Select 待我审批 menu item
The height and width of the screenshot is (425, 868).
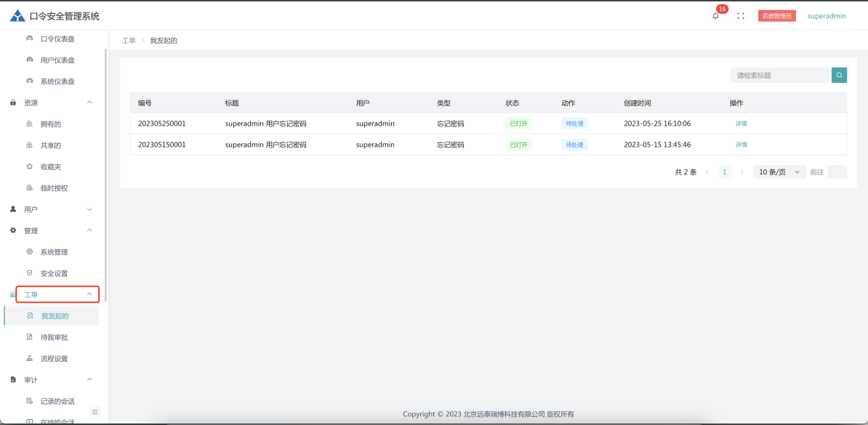pos(54,337)
